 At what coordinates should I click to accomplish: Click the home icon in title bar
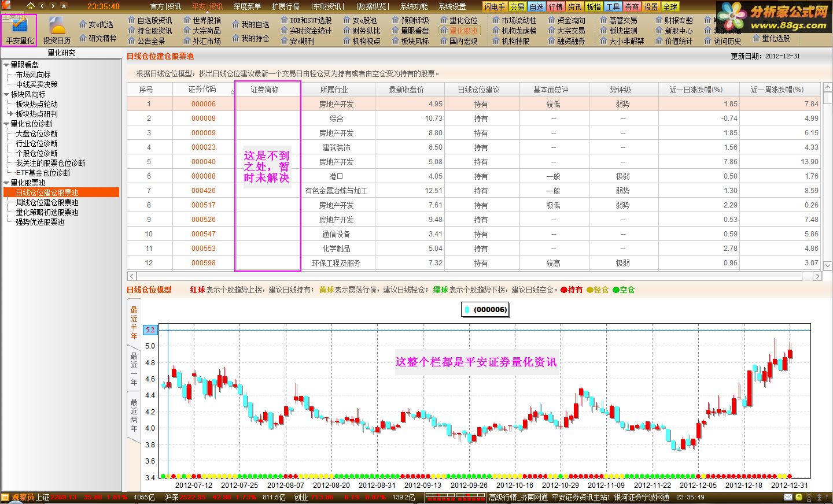(31, 6)
